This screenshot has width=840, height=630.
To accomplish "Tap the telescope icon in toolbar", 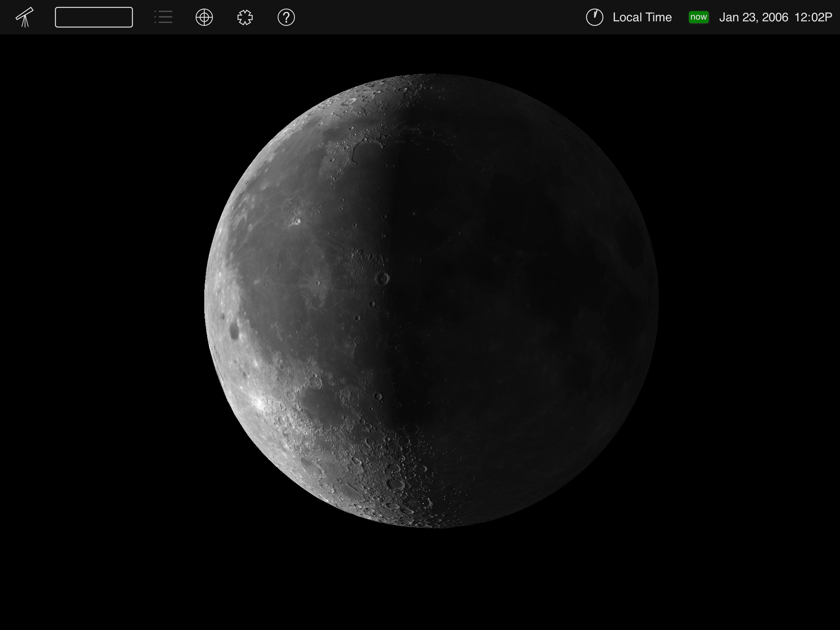I will tap(25, 17).
